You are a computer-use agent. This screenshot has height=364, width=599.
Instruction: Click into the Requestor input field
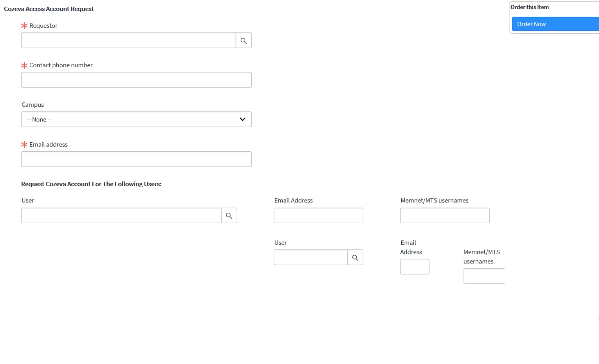[128, 41]
